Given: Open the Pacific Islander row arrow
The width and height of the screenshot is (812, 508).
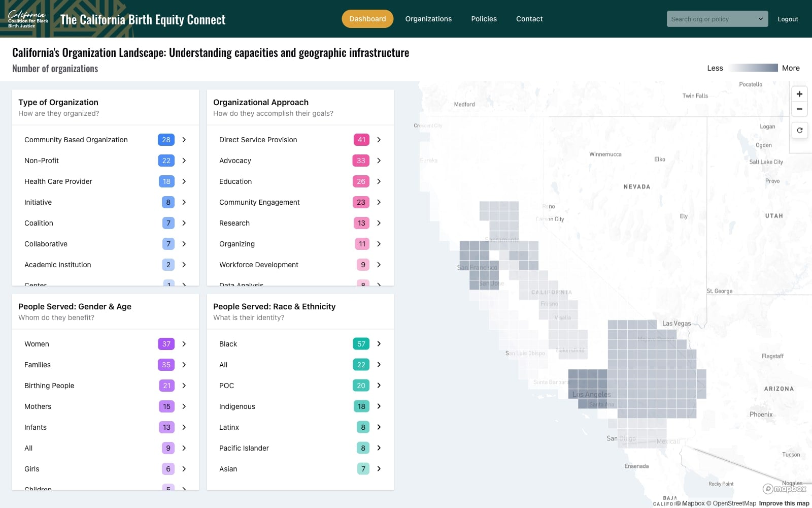Looking at the screenshot, I should (x=379, y=448).
